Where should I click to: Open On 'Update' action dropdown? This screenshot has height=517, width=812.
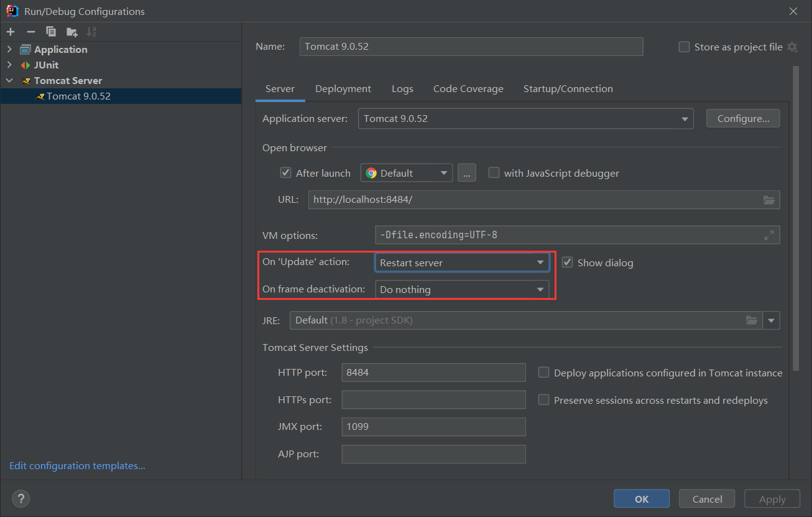coord(462,263)
